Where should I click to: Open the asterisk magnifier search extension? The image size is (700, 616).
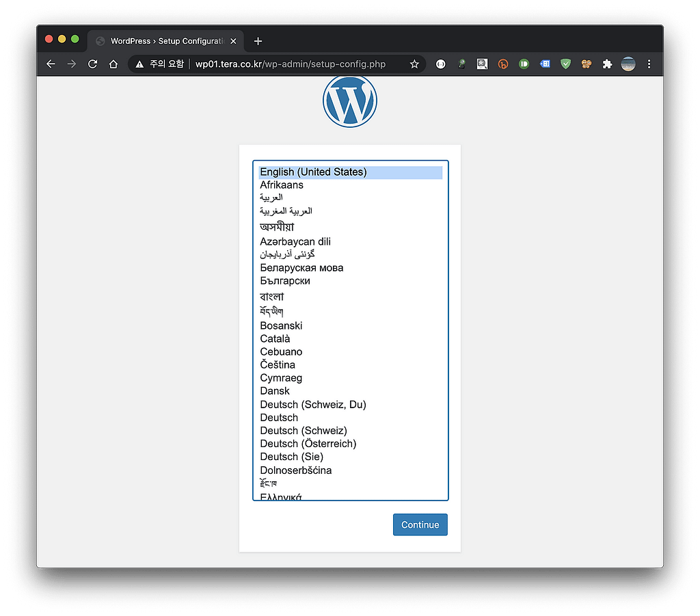[x=482, y=64]
